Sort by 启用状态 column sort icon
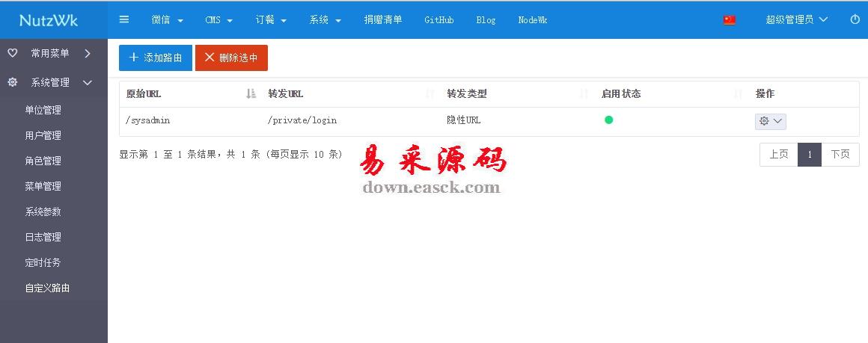Screen dimensions: 868x343 click(738, 94)
